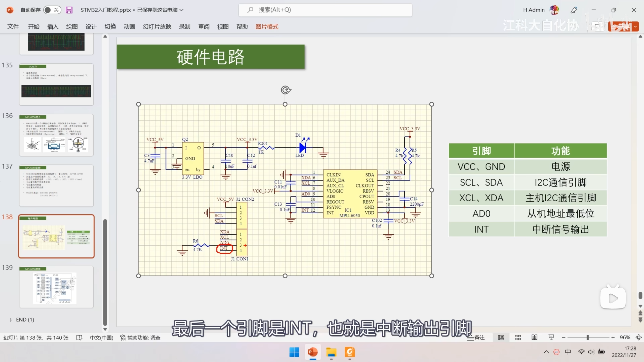Show hidden system tray icons
The width and height of the screenshot is (644, 362).
pos(546,352)
